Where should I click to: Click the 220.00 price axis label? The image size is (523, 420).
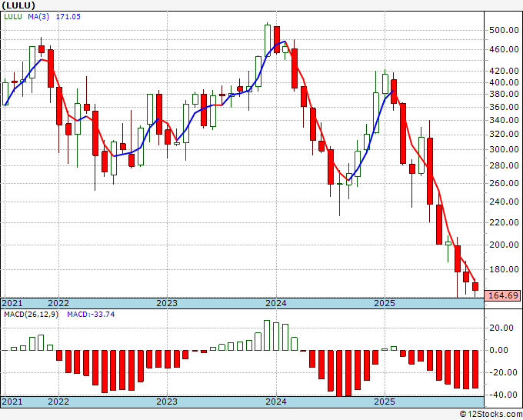[x=504, y=222]
